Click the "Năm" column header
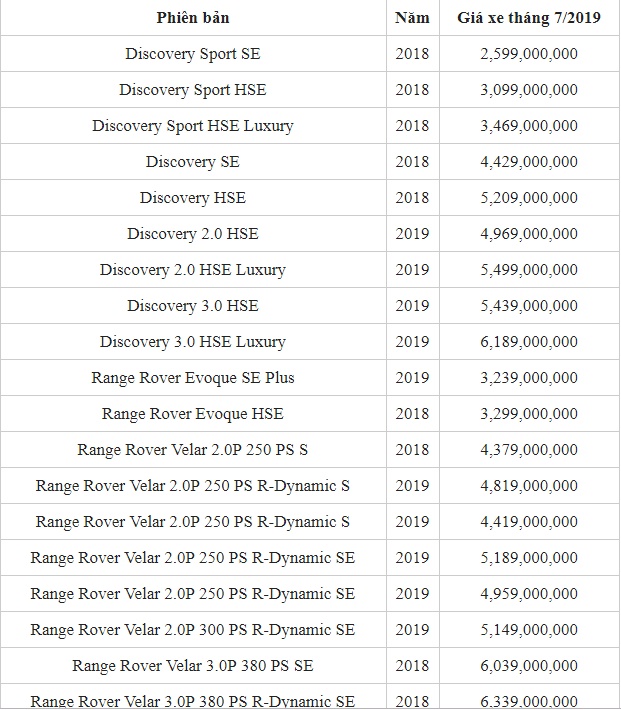621x710 pixels. pos(412,18)
